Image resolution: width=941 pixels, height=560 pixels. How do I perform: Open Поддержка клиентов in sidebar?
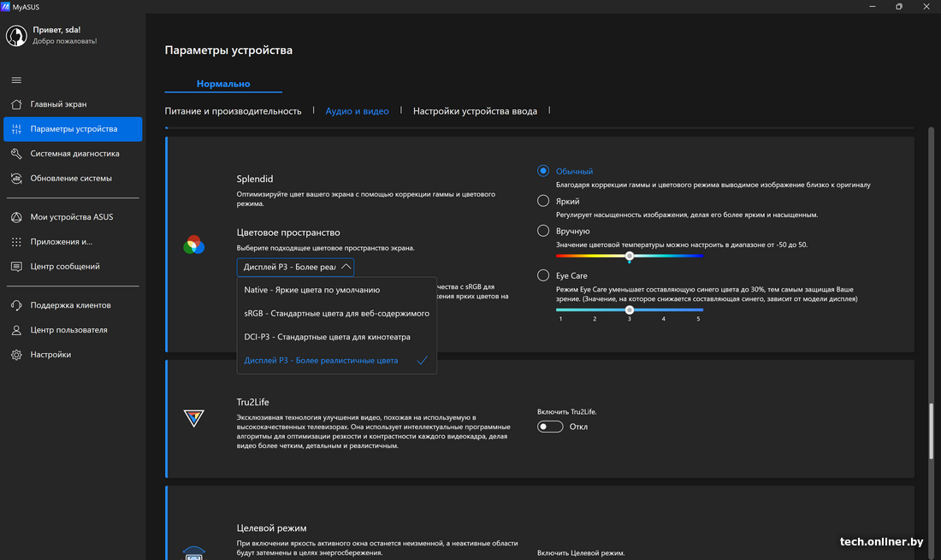tap(73, 305)
